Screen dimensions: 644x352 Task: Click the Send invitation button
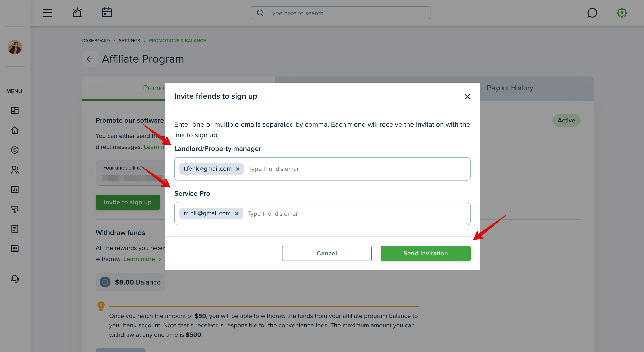click(426, 253)
